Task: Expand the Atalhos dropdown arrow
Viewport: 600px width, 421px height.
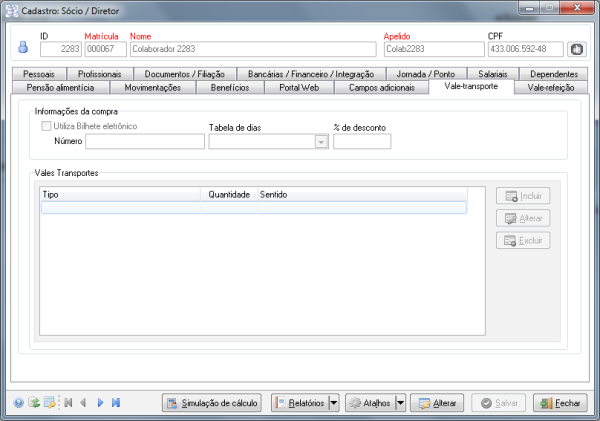Action: 400,403
